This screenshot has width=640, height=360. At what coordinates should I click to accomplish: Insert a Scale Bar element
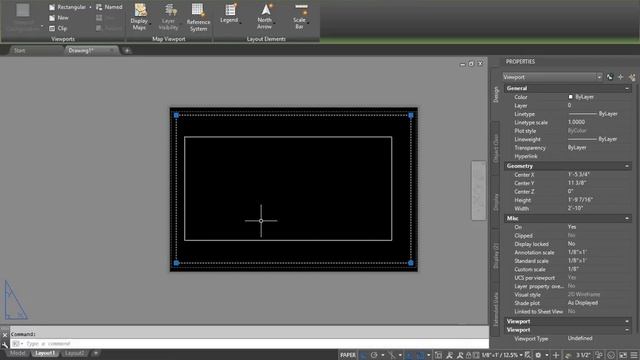click(x=300, y=16)
